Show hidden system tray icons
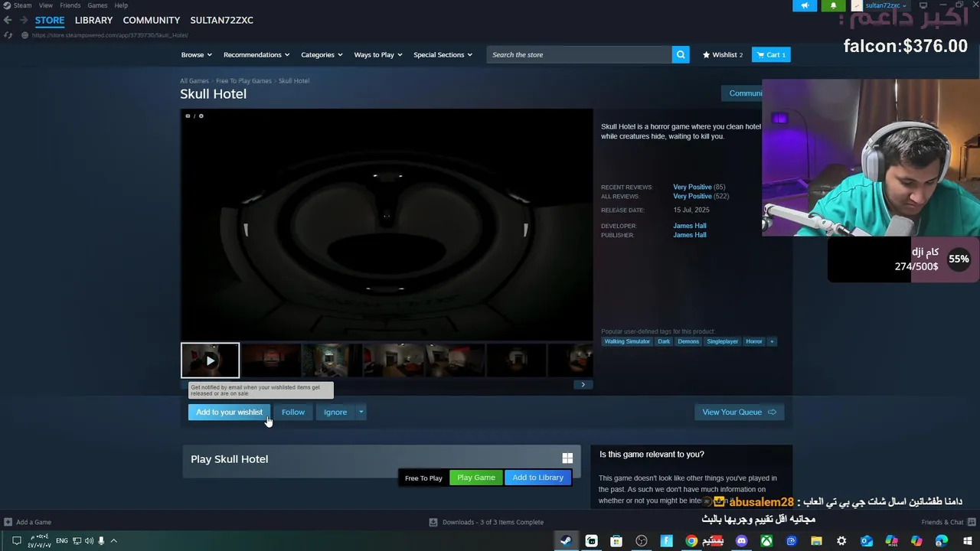980x551 pixels. coord(113,541)
